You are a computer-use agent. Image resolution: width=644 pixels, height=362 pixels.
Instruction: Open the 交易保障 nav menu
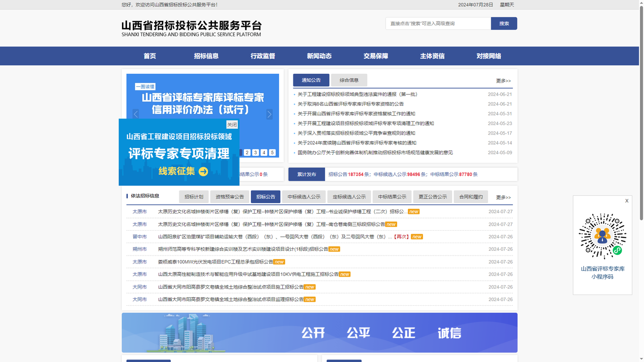pyautogui.click(x=376, y=56)
